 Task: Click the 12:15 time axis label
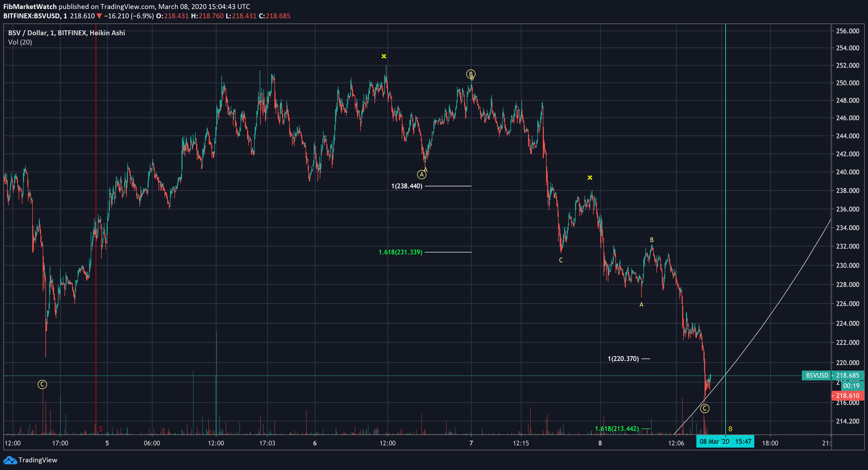pos(521,443)
